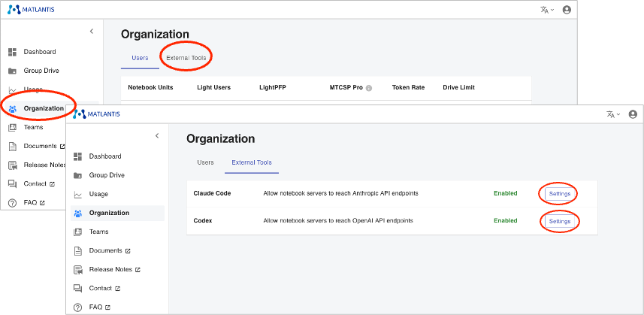Open Teams label in the front window sidebar
This screenshot has width=644, height=315.
[x=99, y=232]
